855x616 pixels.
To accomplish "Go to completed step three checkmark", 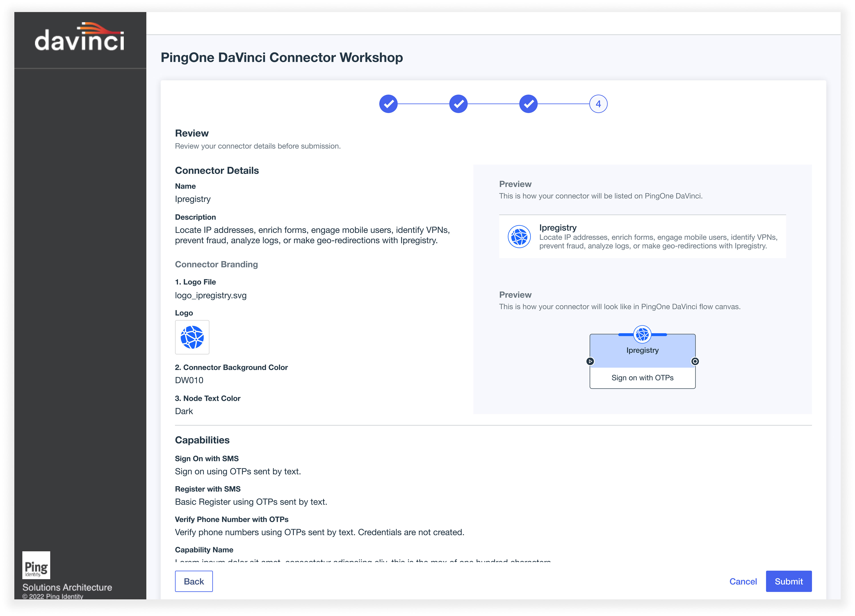I will click(529, 104).
